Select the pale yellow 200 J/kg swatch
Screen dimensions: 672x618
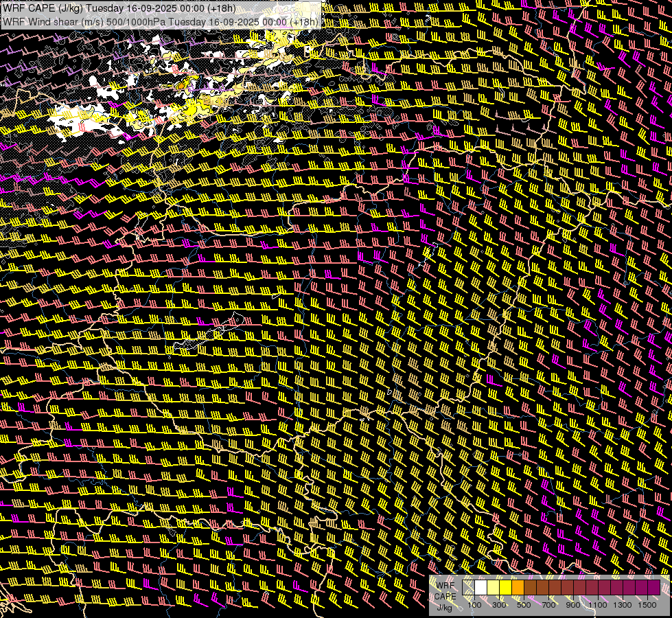[494, 587]
